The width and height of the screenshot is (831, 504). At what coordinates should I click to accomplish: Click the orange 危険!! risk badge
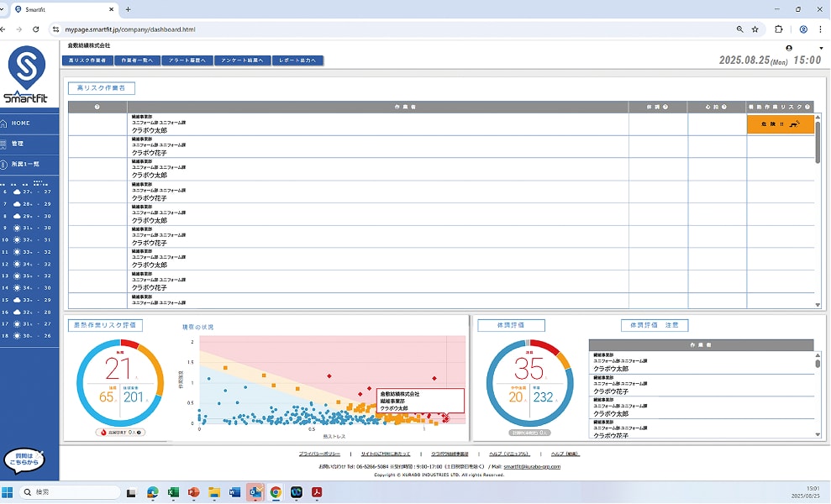click(781, 124)
